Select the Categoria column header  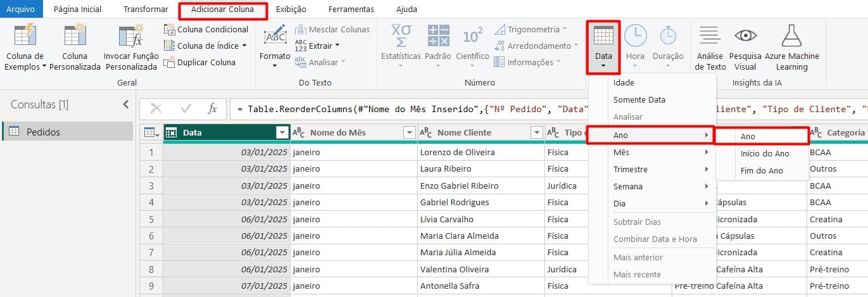[x=837, y=132]
